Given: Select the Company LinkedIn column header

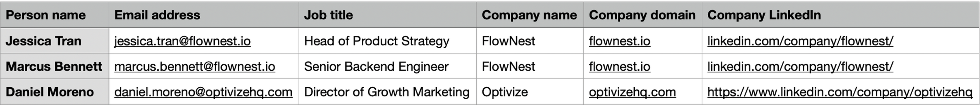Looking at the screenshot, I should tap(764, 15).
